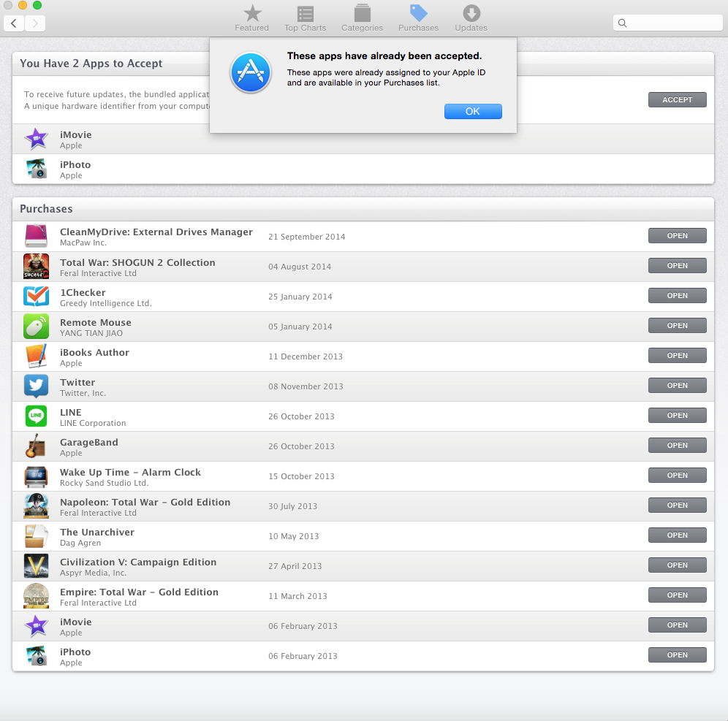Click the Total War: SHOGUN 2 icon

[x=37, y=267]
